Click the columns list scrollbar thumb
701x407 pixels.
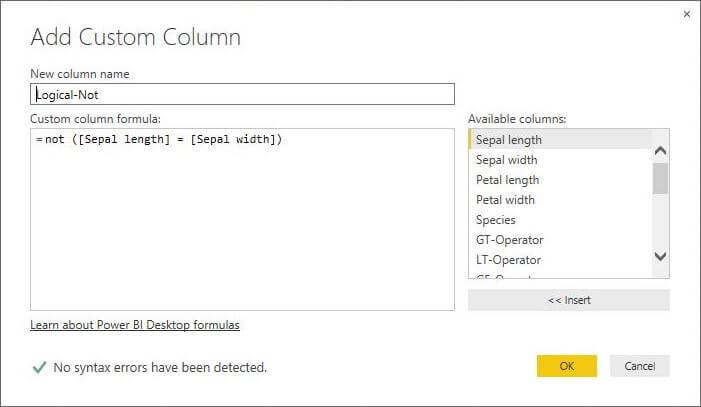point(660,178)
